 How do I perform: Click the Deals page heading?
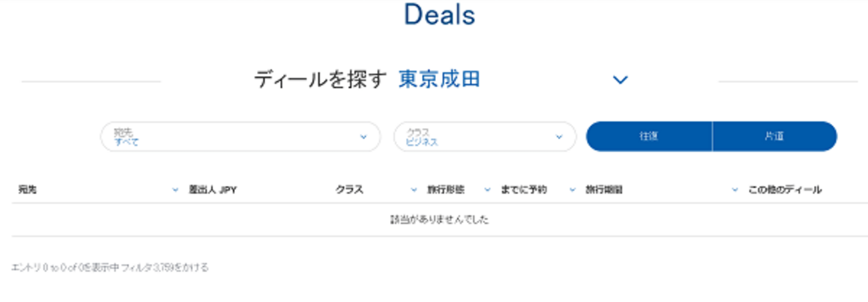click(x=439, y=15)
